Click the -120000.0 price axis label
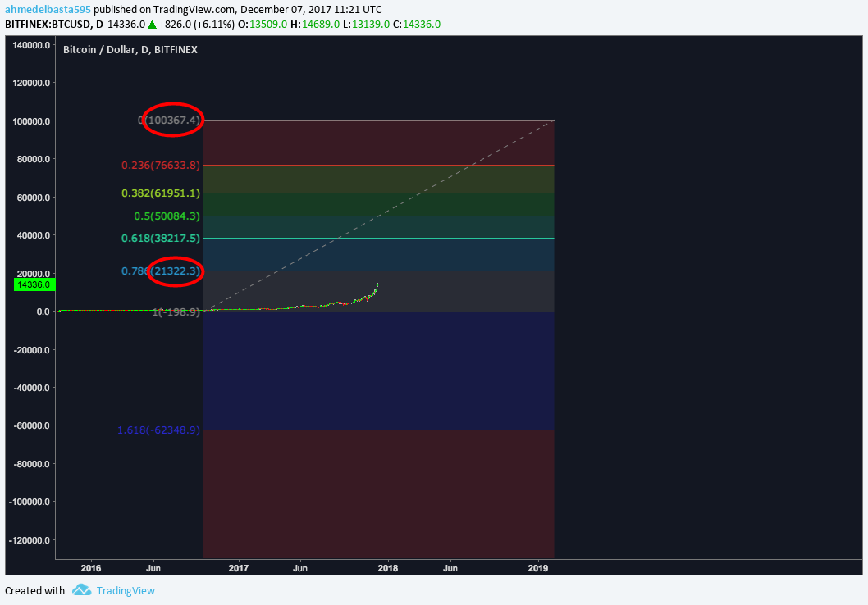Screen dimensions: 868x605 tap(30, 540)
